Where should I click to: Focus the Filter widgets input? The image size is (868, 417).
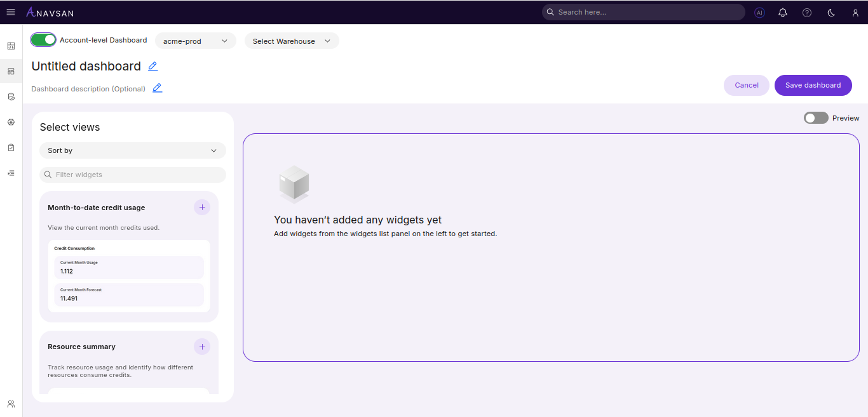point(137,175)
